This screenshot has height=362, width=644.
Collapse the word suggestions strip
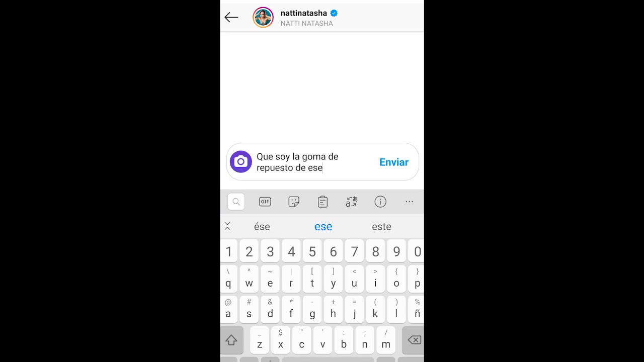click(x=227, y=226)
